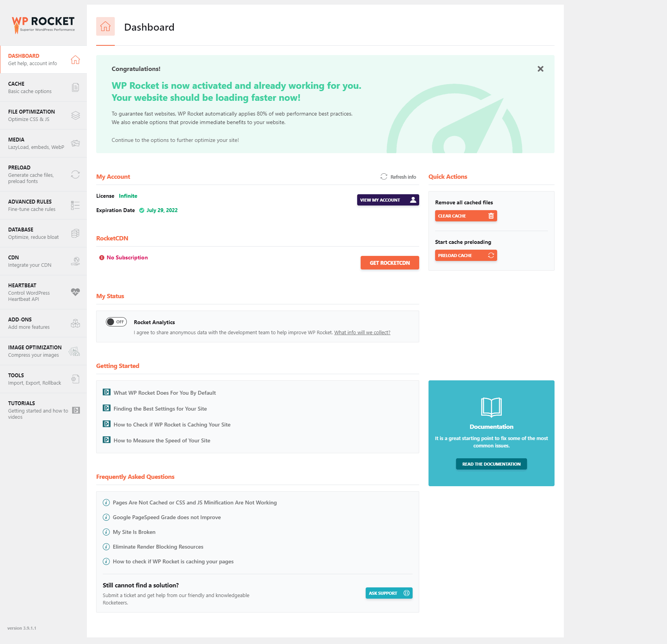Click the user icon on View My Account
The image size is (667, 644).
pyautogui.click(x=413, y=200)
